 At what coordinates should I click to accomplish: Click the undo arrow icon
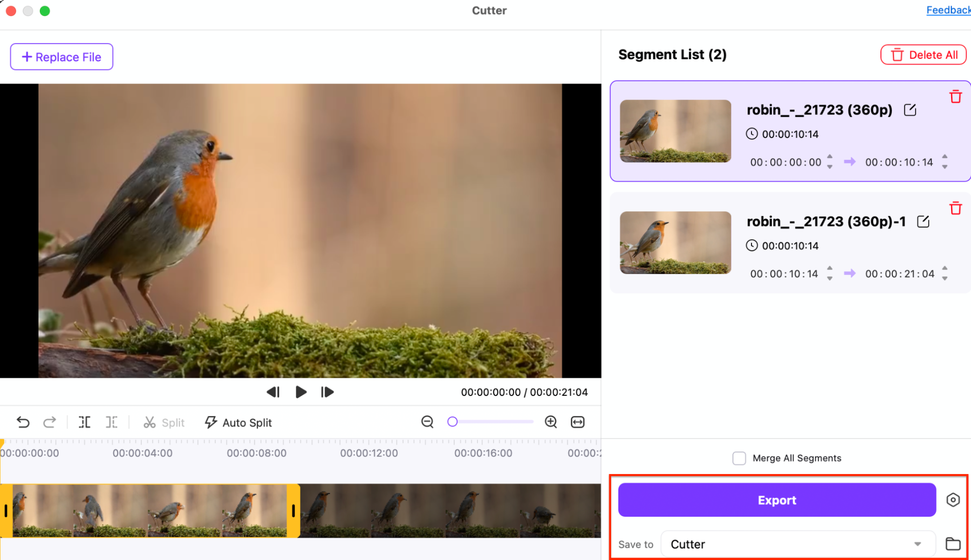(x=23, y=422)
